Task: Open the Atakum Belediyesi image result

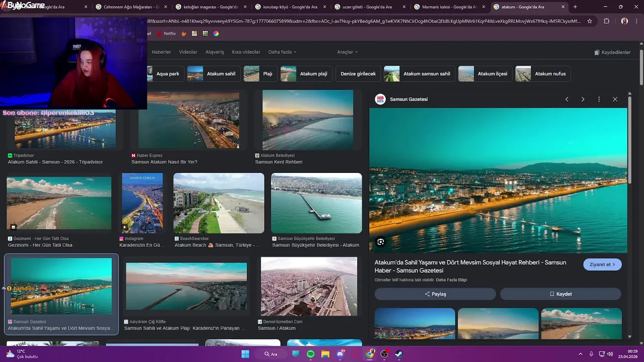Action: click(x=307, y=120)
